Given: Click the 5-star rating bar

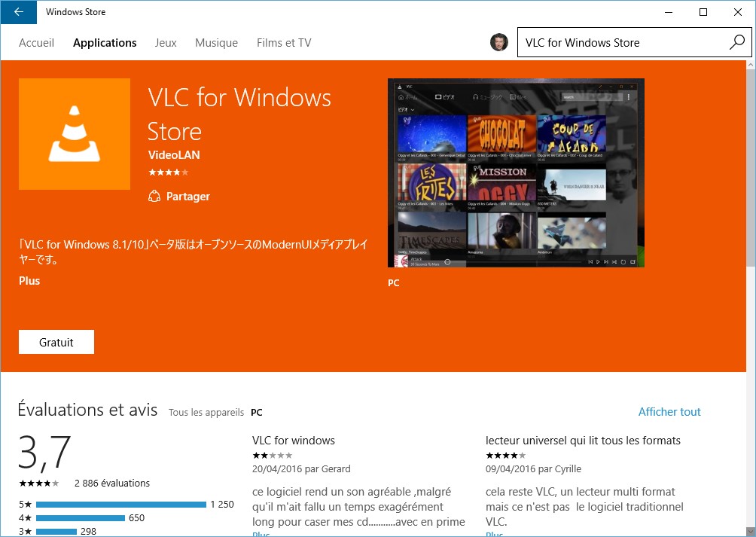Looking at the screenshot, I should click(120, 505).
